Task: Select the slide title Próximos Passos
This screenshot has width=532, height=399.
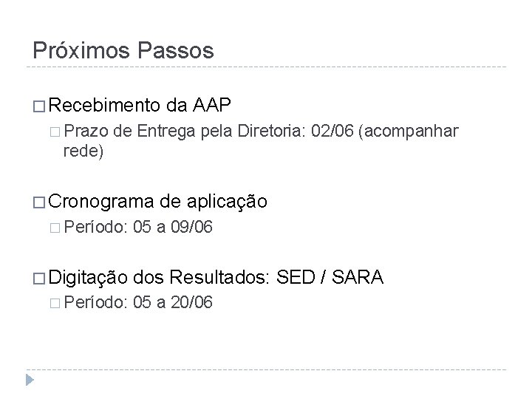Action: [123, 50]
